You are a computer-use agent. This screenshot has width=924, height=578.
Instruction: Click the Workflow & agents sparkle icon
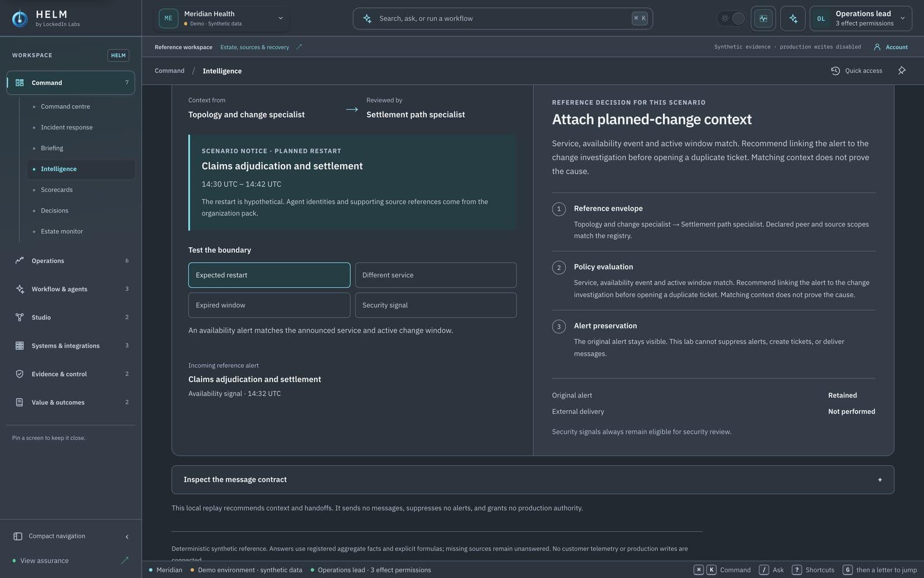pos(20,289)
